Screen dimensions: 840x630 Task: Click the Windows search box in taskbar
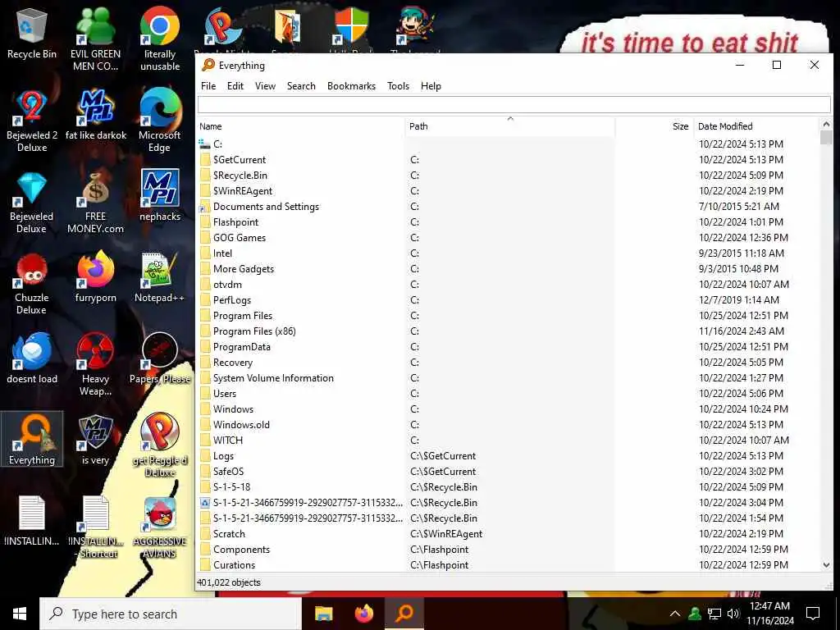pyautogui.click(x=171, y=614)
